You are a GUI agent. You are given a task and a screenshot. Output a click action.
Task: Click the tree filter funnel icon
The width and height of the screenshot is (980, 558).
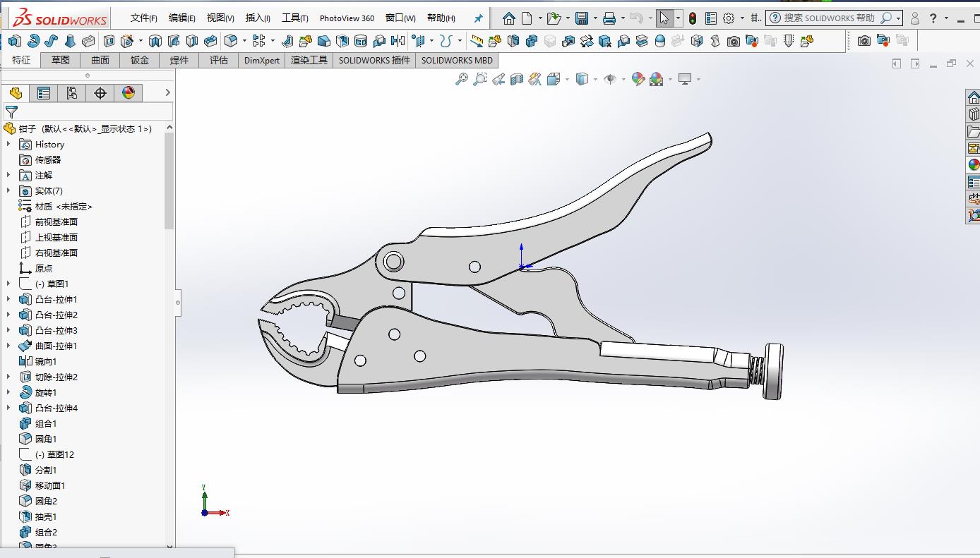point(11,112)
